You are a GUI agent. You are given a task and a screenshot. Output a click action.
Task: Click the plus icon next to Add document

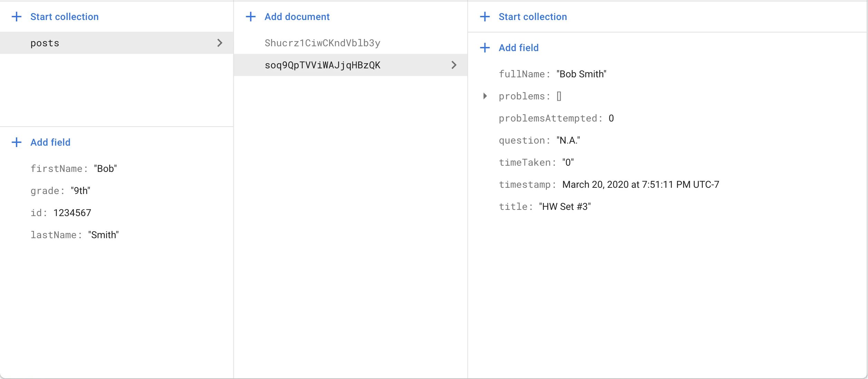pos(251,17)
